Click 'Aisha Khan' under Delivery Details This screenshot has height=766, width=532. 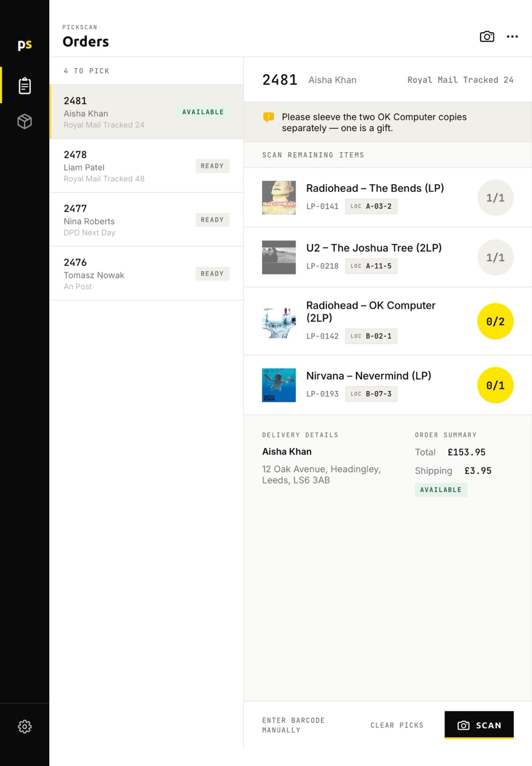pyautogui.click(x=287, y=451)
